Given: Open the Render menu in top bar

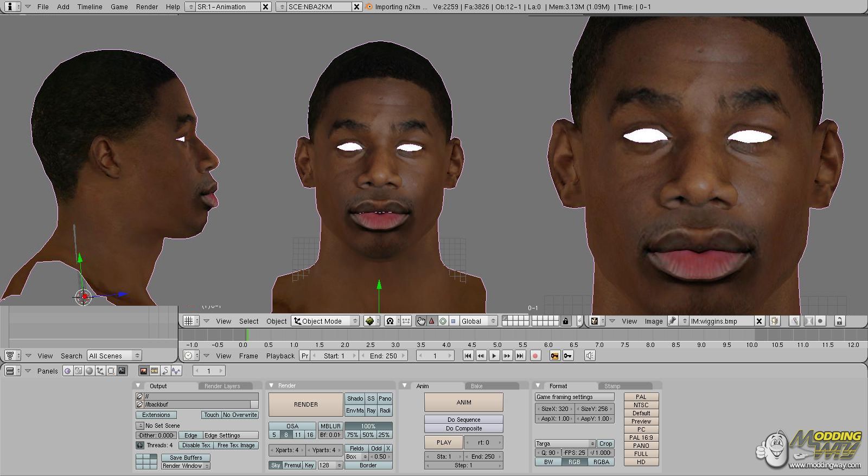Looking at the screenshot, I should (x=146, y=7).
